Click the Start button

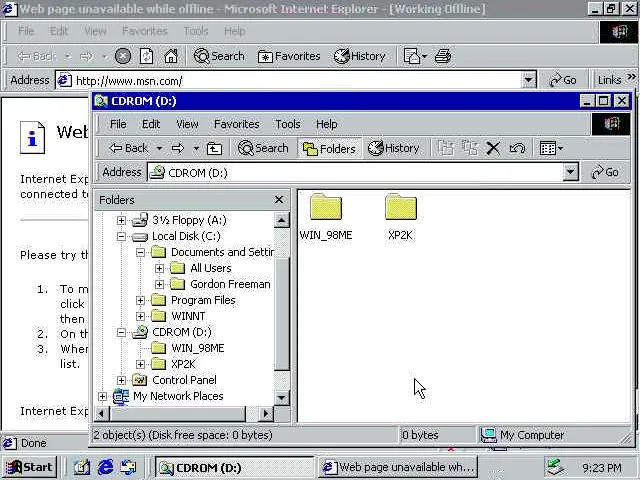(29, 467)
